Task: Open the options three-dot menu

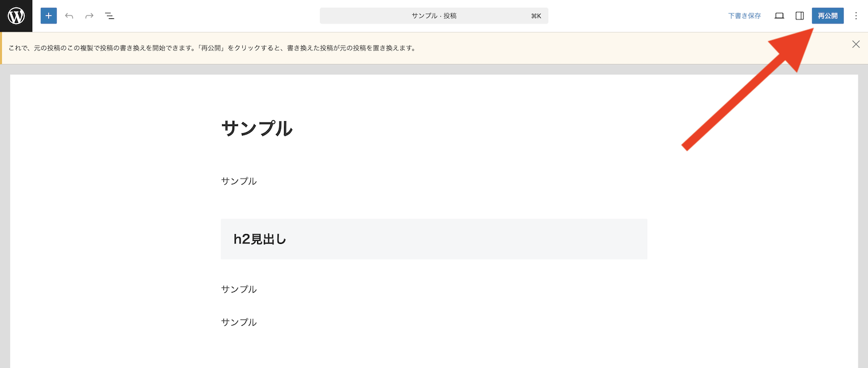Action: point(856,16)
